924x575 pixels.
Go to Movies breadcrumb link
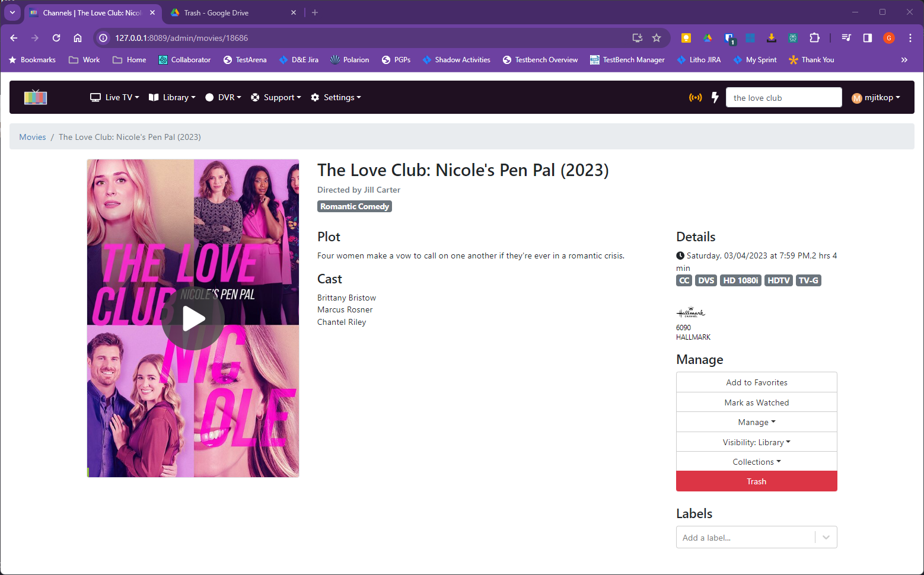pos(33,137)
